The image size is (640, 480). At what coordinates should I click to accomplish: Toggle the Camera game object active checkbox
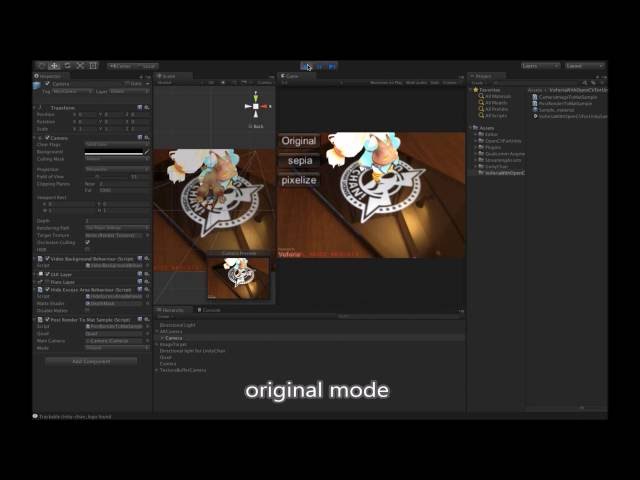pyautogui.click(x=47, y=84)
